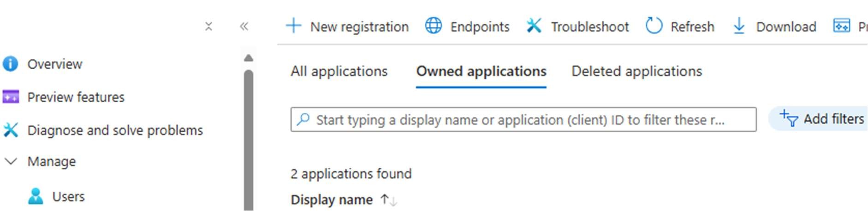Click the sidebar scrollbar up arrow
Viewport: 868px width, 211px height.
(x=249, y=58)
